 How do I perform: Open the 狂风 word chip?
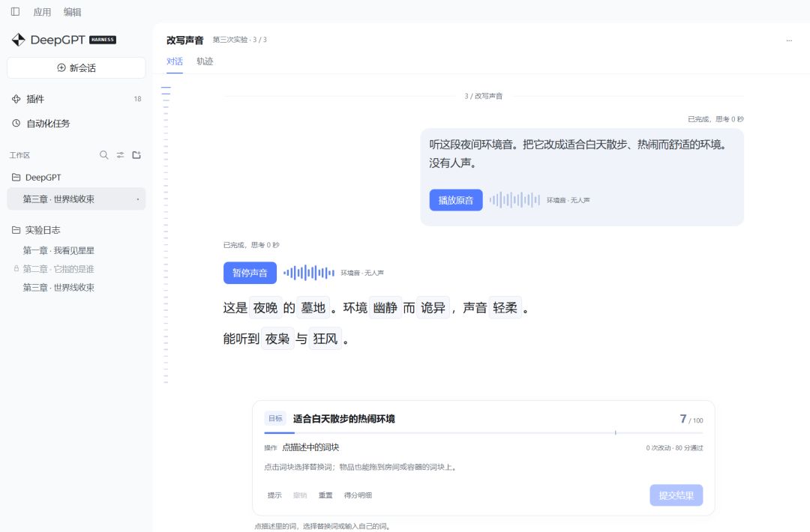click(325, 339)
